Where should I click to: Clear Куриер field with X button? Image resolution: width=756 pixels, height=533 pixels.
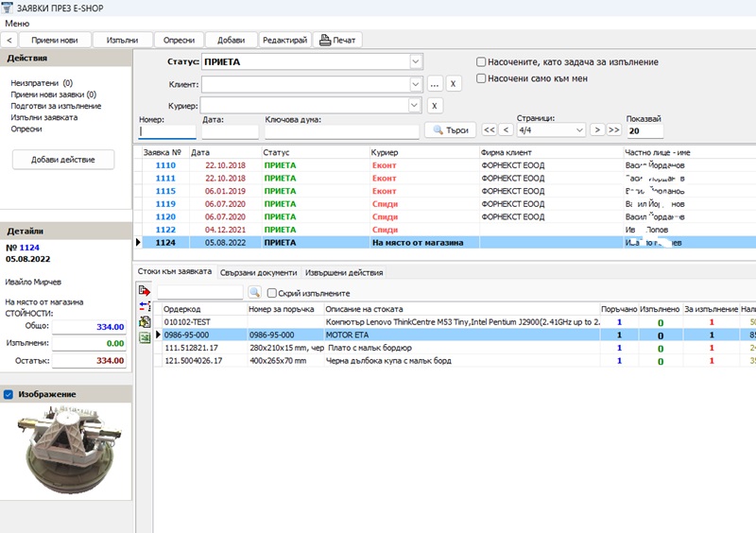tap(435, 106)
